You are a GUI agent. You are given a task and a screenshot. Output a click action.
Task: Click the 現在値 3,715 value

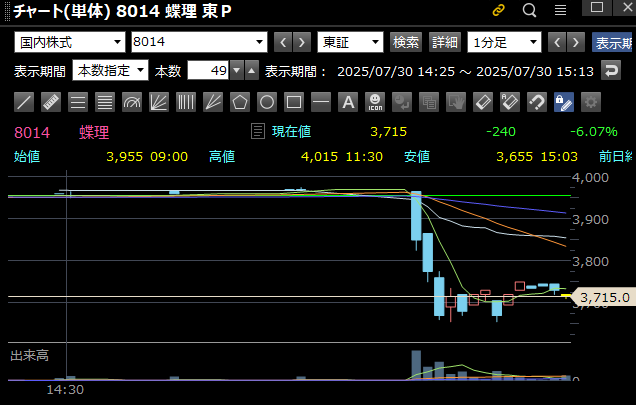[x=388, y=131]
